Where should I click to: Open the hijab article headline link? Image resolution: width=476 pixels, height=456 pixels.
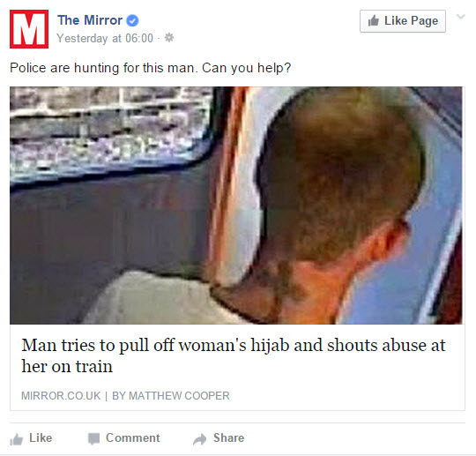[233, 355]
